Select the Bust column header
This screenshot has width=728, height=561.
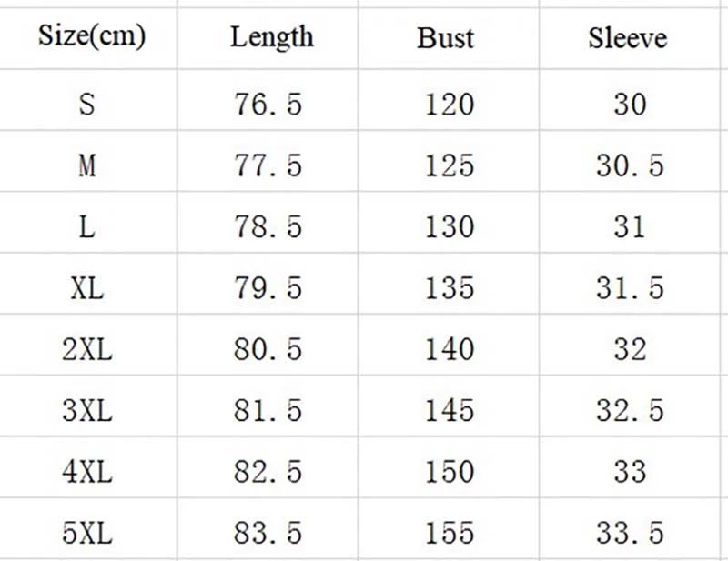point(446,38)
